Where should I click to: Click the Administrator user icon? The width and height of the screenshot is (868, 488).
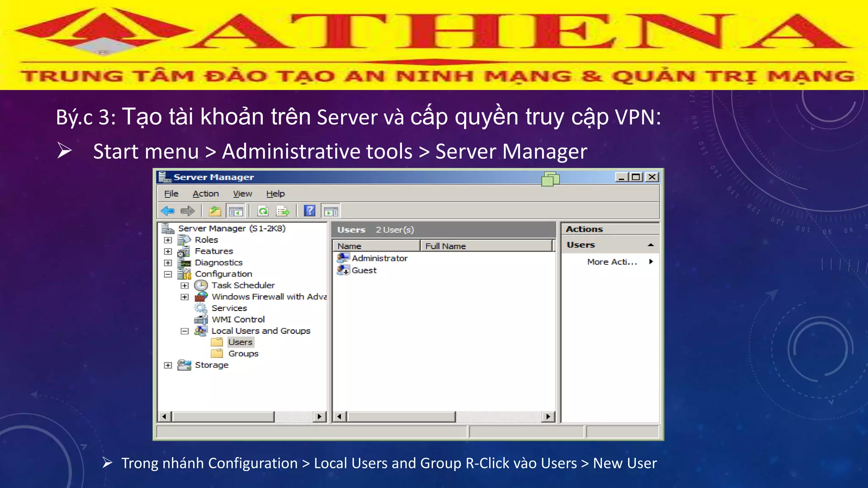pyautogui.click(x=343, y=258)
